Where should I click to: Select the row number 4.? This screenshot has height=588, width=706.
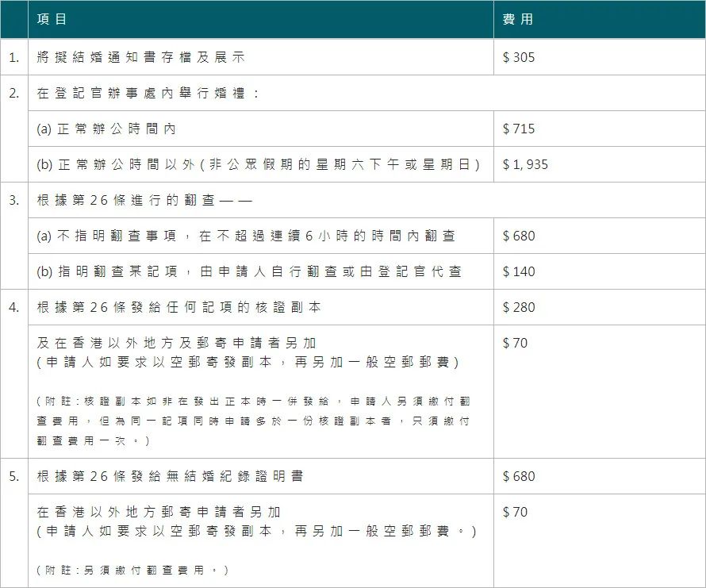(14, 307)
